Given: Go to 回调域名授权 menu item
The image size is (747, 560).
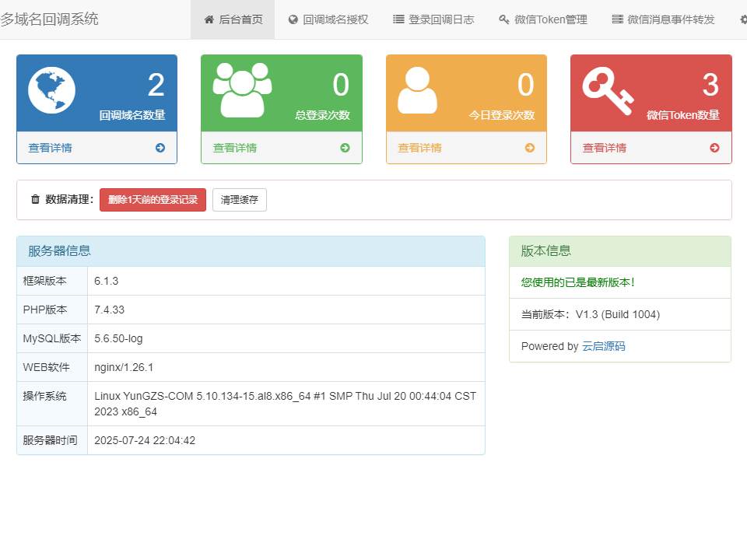Looking at the screenshot, I should 328,19.
